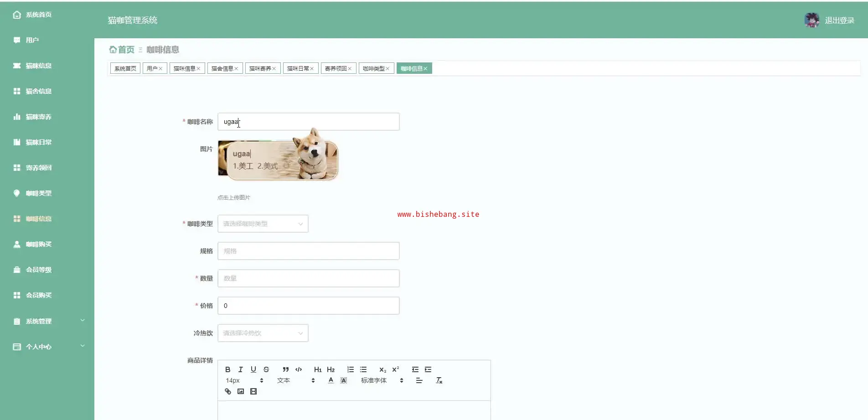868x420 pixels.
Task: Underline text with the U button
Action: [253, 369]
